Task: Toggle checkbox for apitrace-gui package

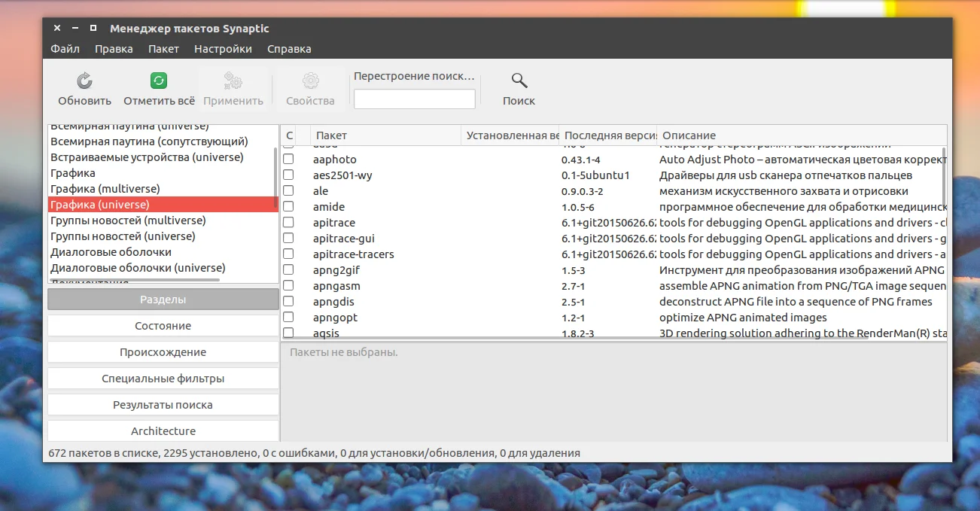Action: coord(288,239)
